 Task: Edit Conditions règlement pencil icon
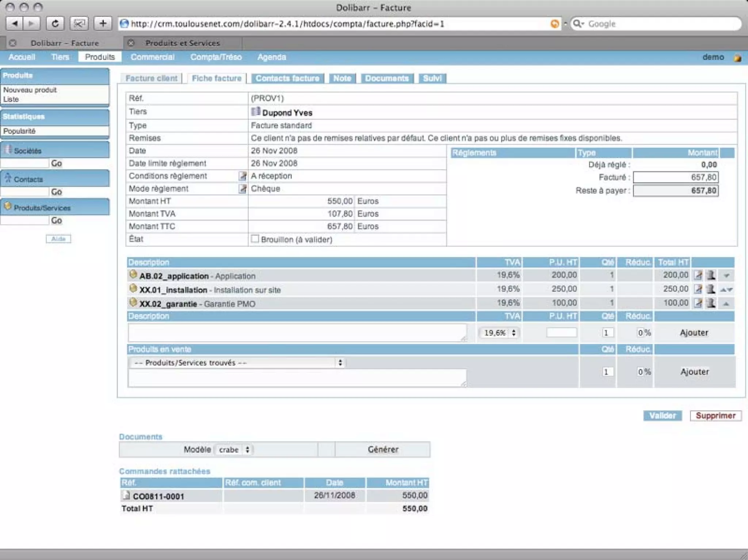[x=243, y=176]
